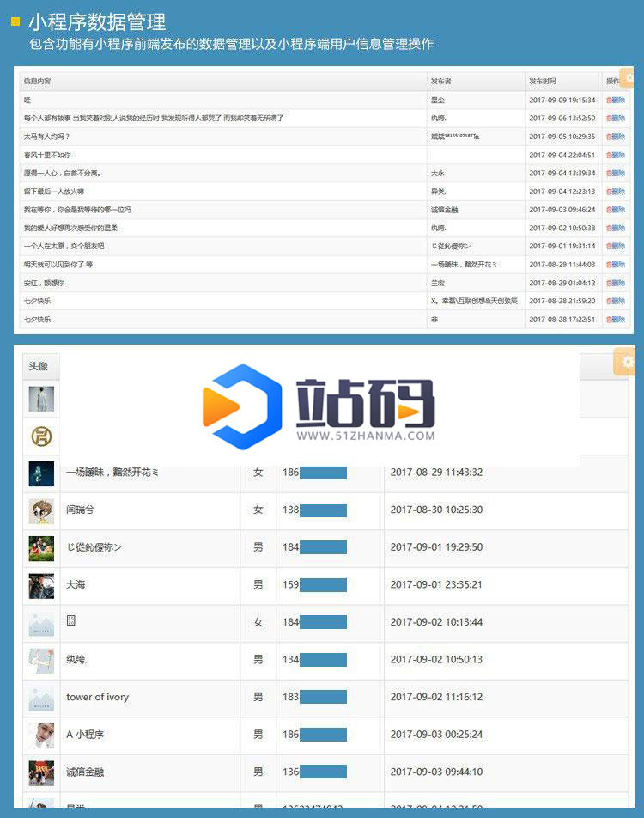This screenshot has height=818, width=644.
Task: Click the gender cell 女 in 闫瑞兮 row
Action: pos(258,510)
